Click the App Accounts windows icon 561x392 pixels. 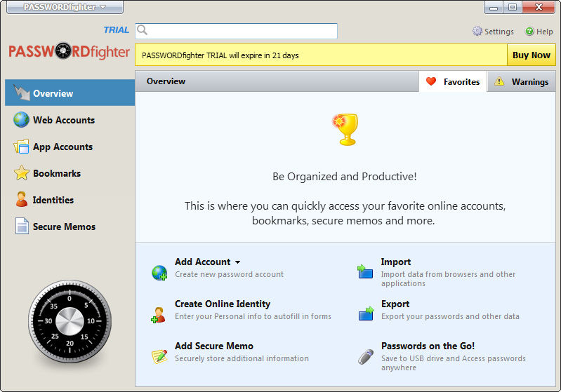click(21, 147)
